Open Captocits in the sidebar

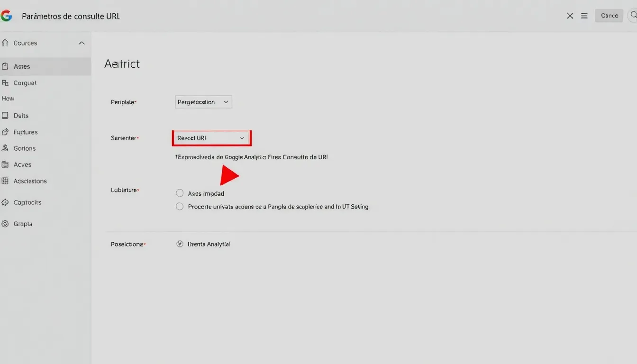click(27, 202)
